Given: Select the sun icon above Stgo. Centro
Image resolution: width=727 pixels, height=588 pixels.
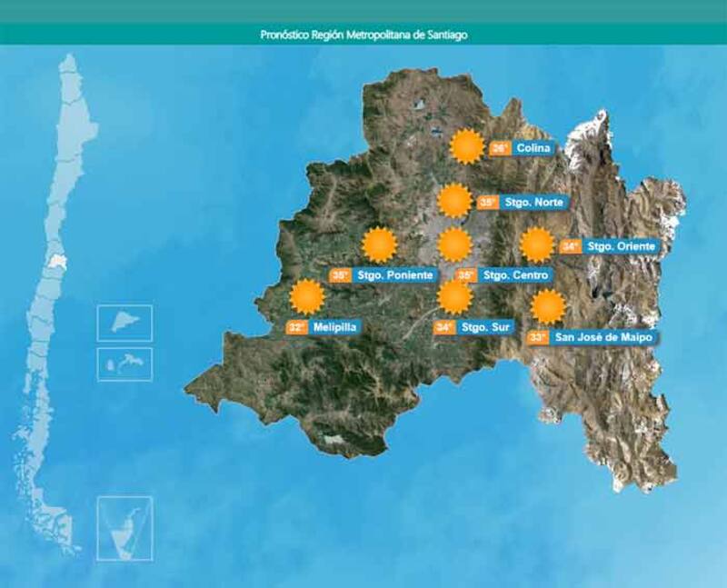Looking at the screenshot, I should click(x=454, y=244).
